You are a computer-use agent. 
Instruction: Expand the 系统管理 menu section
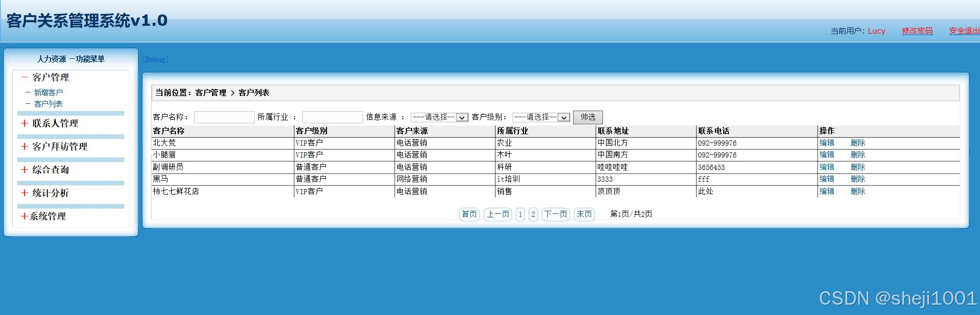[43, 216]
